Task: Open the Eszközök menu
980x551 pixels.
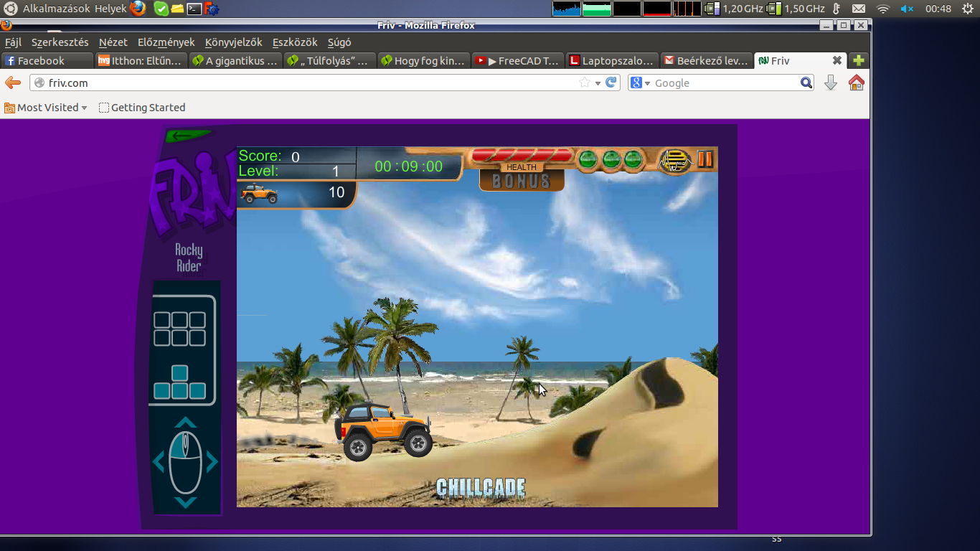Action: tap(295, 42)
